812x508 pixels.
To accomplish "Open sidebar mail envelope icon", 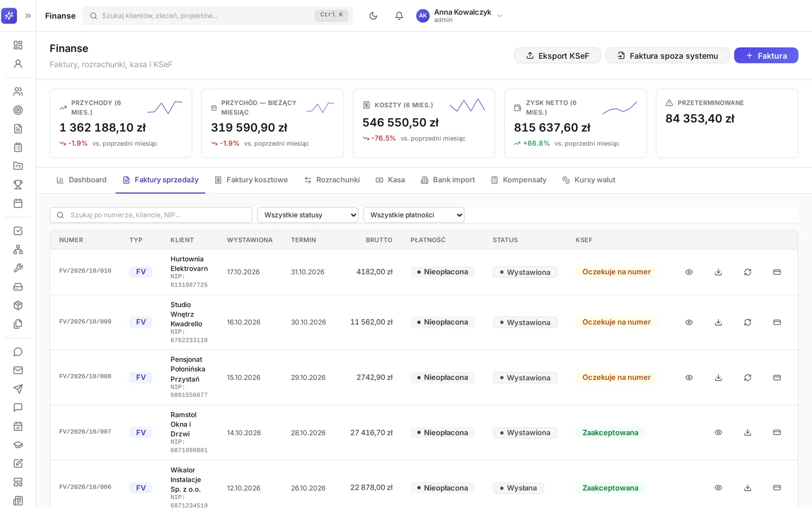I will tap(18, 370).
